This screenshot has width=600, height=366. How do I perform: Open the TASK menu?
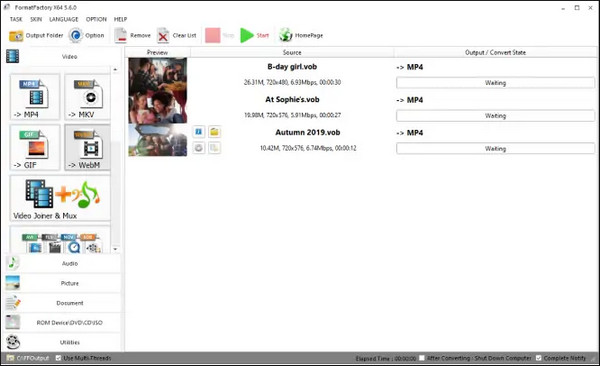(x=16, y=19)
